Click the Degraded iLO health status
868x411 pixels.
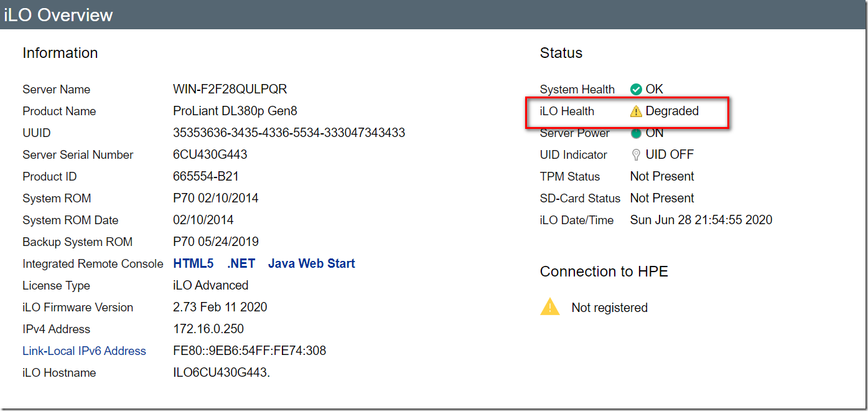(672, 111)
